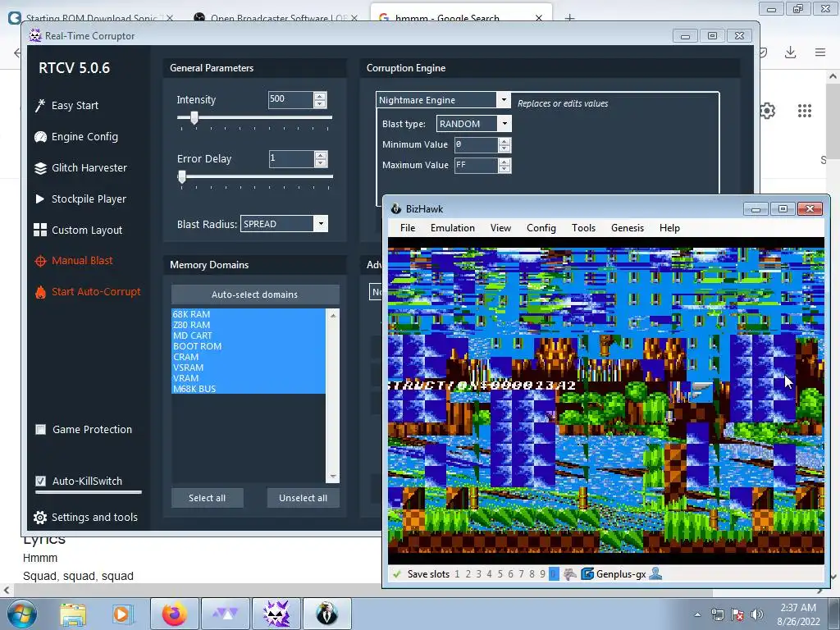Open the Genesis menu in BizHawk
This screenshot has height=630, width=840.
(628, 228)
